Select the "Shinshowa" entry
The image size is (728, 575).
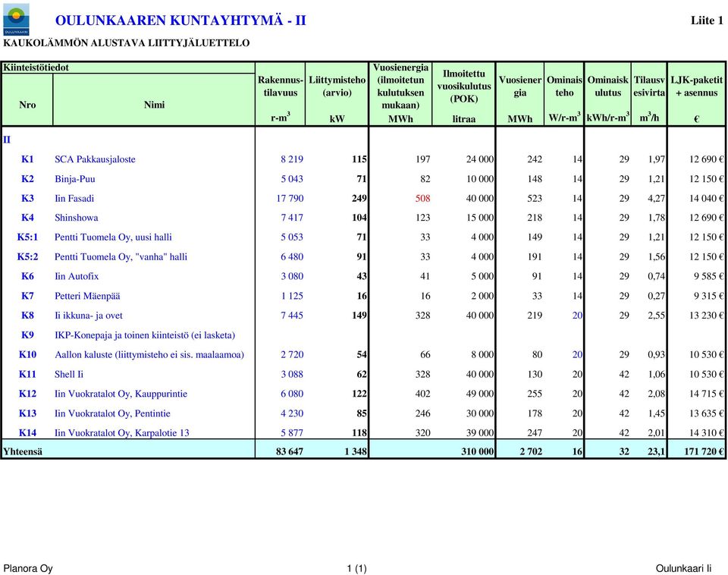(x=76, y=218)
